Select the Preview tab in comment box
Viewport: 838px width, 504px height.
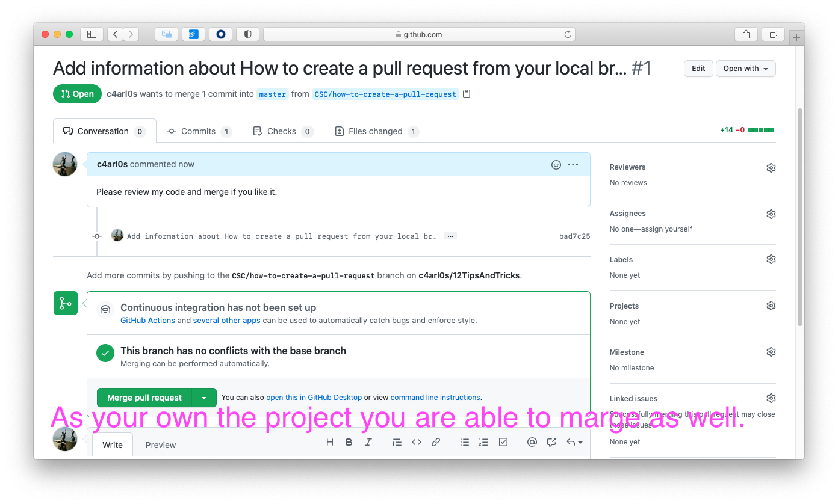161,445
